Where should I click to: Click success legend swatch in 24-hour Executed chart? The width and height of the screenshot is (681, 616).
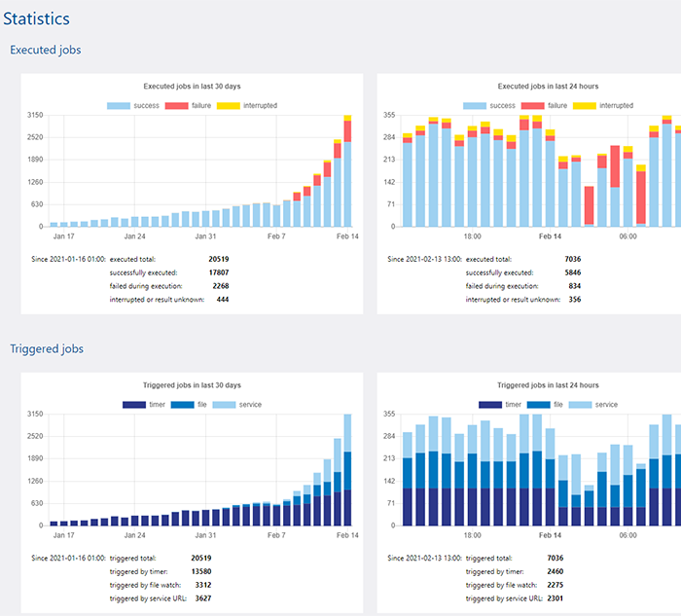pyautogui.click(x=475, y=105)
